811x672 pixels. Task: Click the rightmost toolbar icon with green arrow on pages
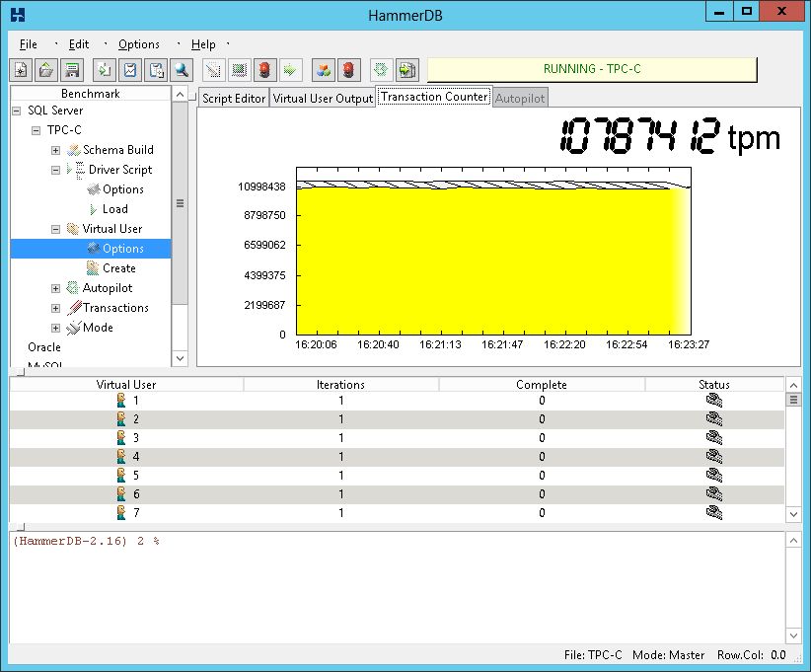point(407,70)
